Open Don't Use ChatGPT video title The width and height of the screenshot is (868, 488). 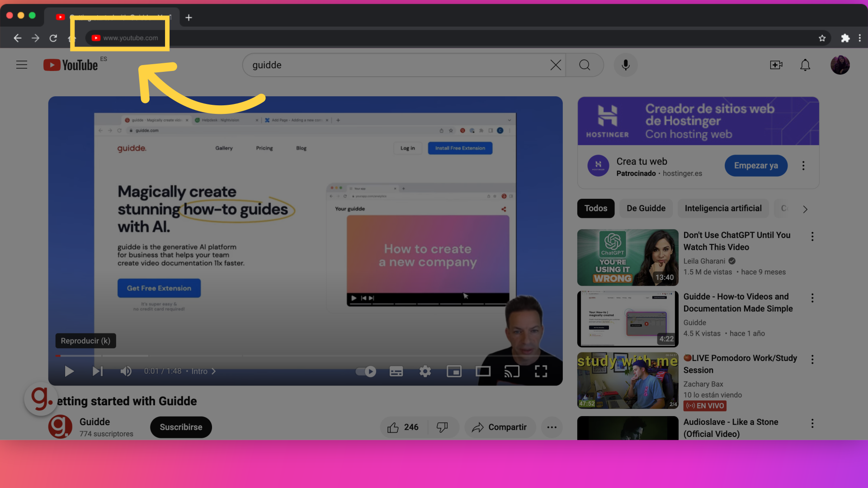[x=737, y=241]
